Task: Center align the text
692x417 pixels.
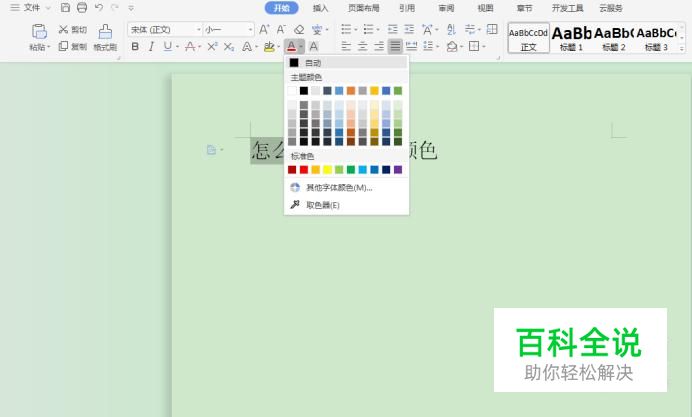Action: tap(362, 46)
